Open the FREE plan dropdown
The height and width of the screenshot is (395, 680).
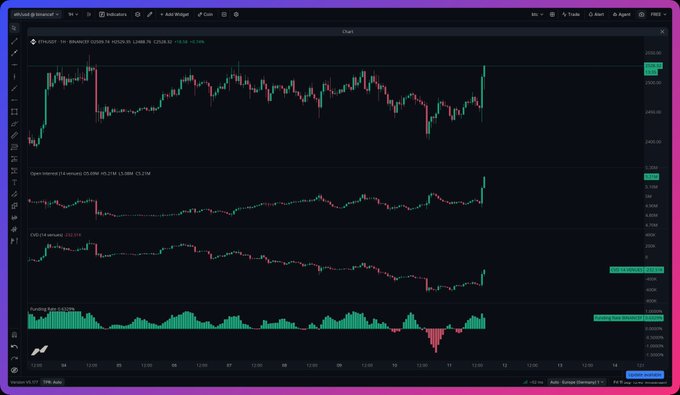[x=658, y=14]
